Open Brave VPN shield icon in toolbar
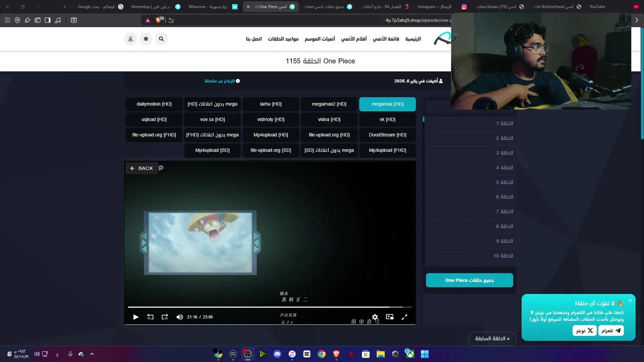This screenshot has width=644, height=362. (x=17, y=20)
